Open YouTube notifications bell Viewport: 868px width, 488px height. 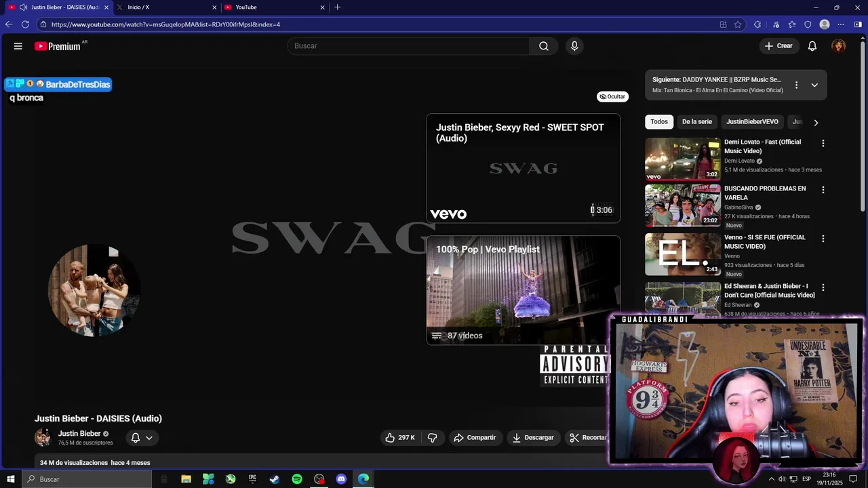coord(812,46)
